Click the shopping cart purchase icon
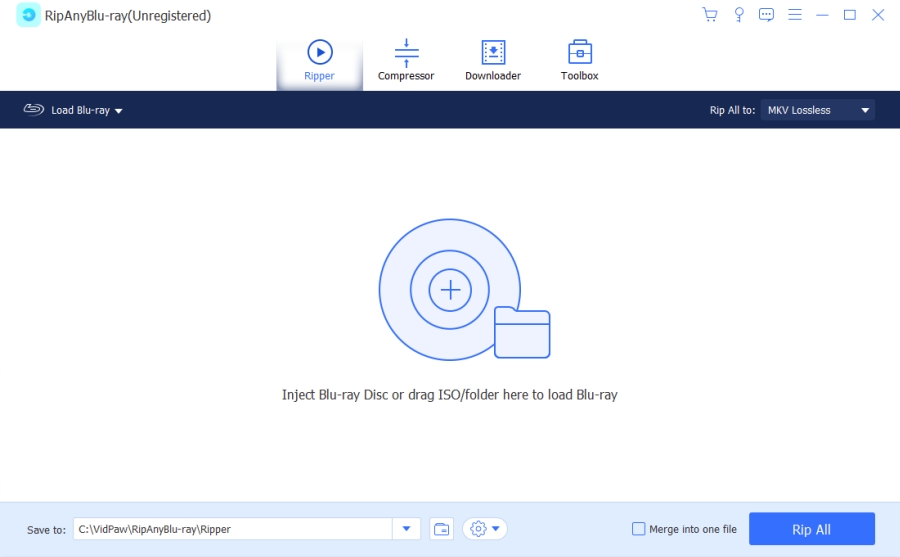The image size is (900, 557). point(710,15)
